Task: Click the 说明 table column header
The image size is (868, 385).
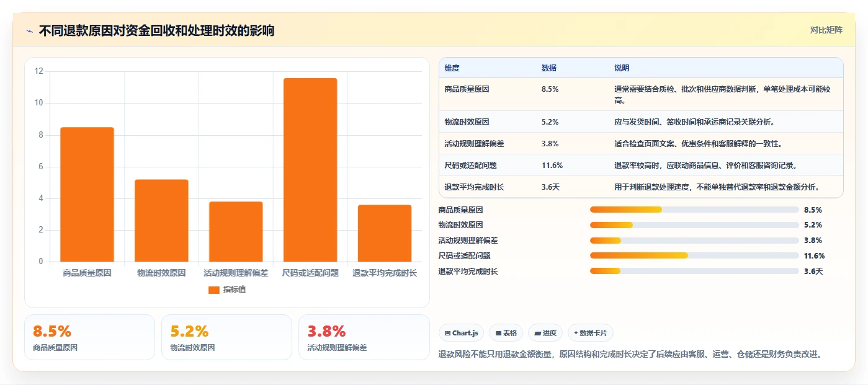Action: pyautogui.click(x=622, y=68)
